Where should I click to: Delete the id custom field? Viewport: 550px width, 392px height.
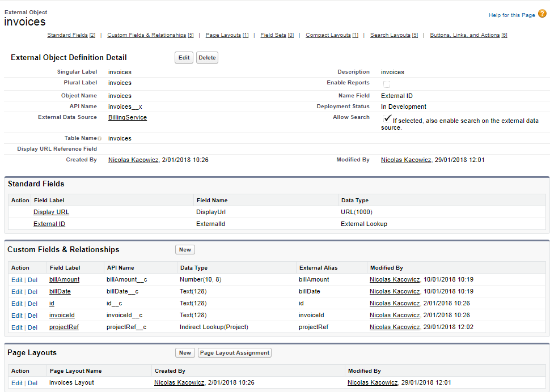pos(33,304)
